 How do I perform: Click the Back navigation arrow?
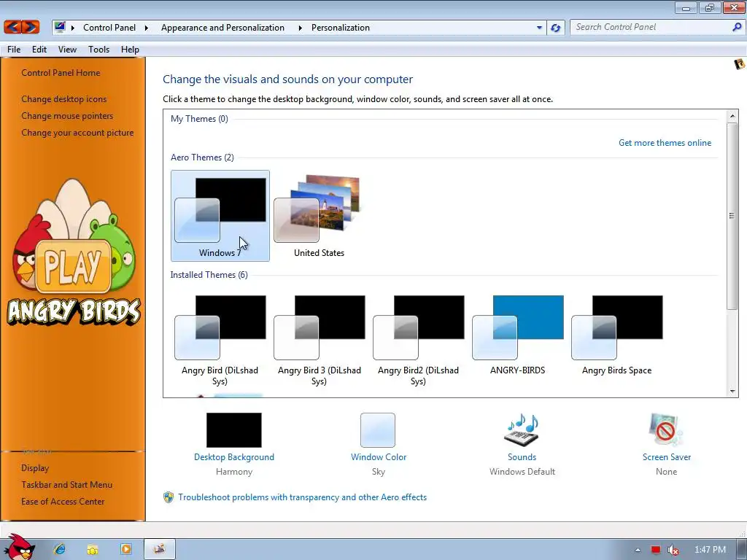coord(13,27)
